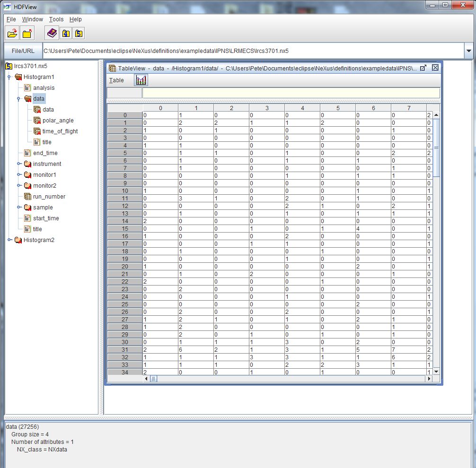
Task: Open the recent files path dropdown
Action: coord(468,51)
